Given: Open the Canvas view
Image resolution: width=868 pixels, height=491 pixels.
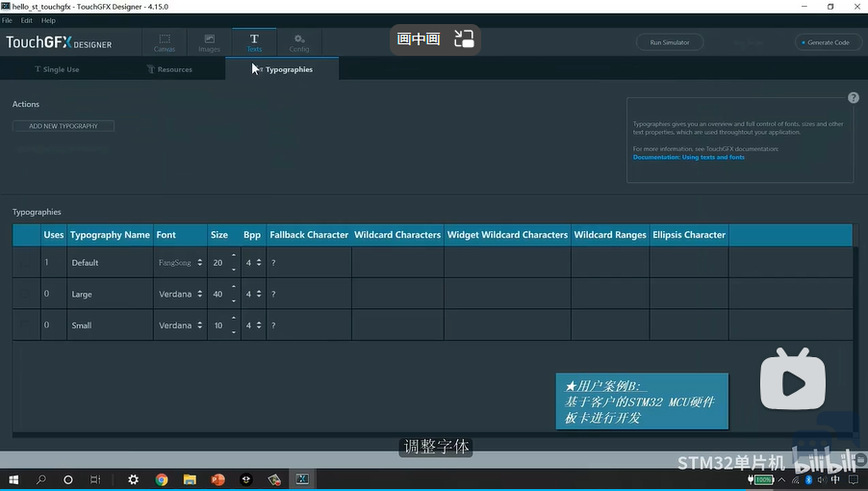Looking at the screenshot, I should click(165, 42).
